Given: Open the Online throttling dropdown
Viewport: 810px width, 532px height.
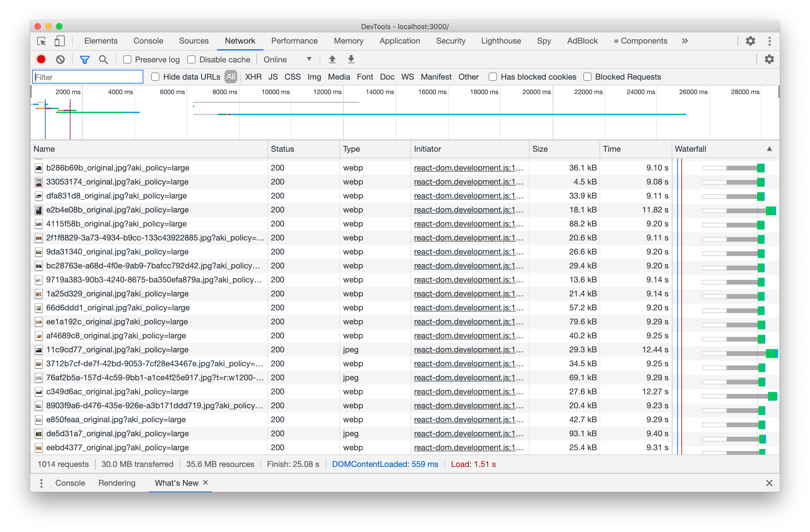Looking at the screenshot, I should tap(288, 59).
